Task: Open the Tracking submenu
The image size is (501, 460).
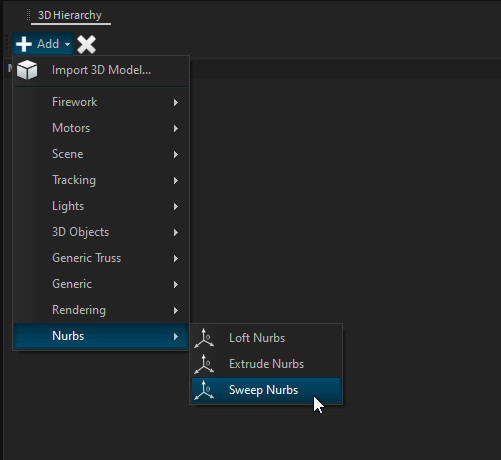Action: coord(101,180)
